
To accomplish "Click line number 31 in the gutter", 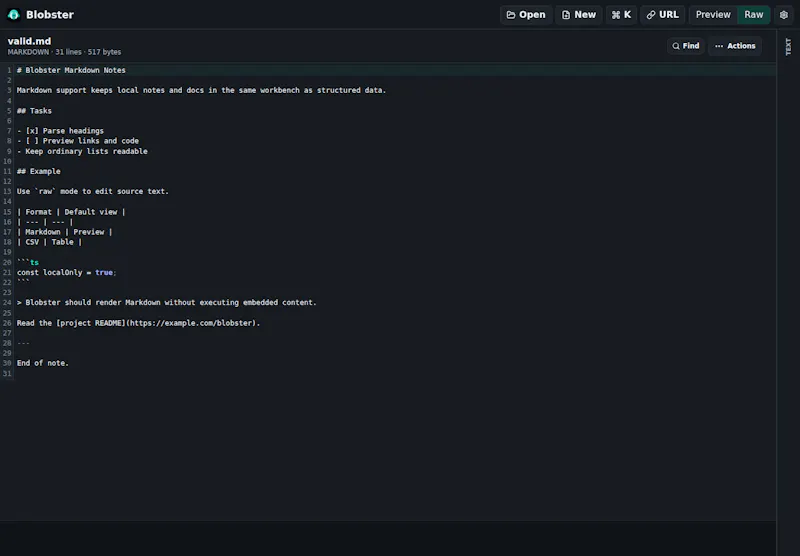I will [x=7, y=373].
